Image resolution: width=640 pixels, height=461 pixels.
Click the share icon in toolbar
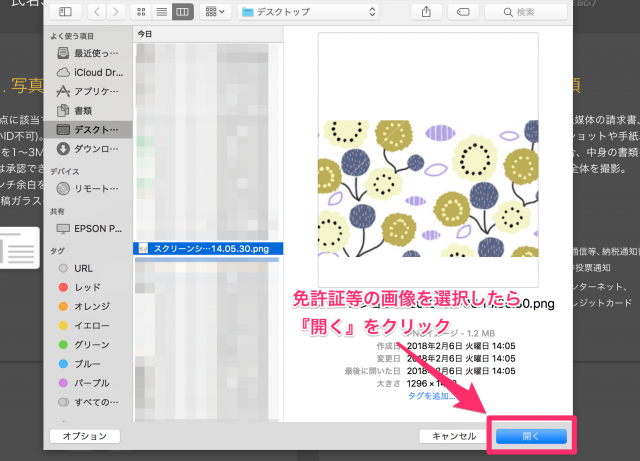click(426, 12)
